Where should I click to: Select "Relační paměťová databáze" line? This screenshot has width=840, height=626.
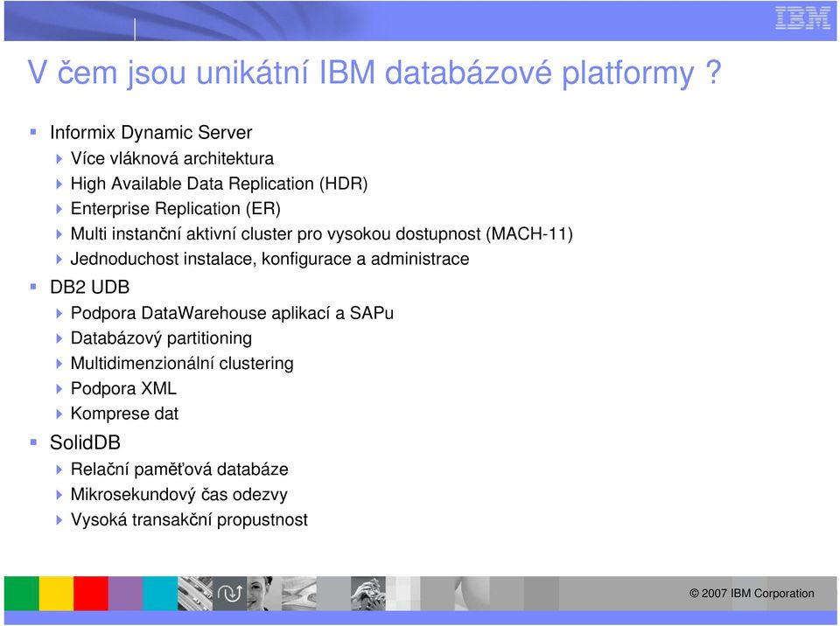pos(179,469)
